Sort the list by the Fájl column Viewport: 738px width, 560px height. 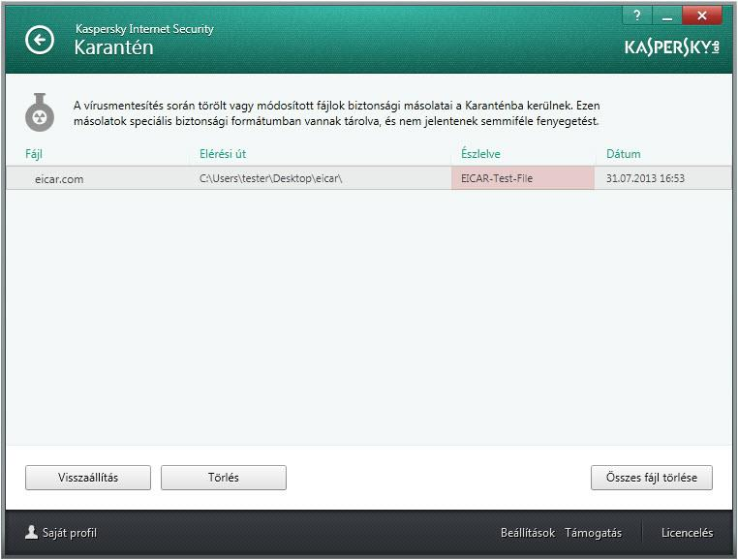[34, 154]
